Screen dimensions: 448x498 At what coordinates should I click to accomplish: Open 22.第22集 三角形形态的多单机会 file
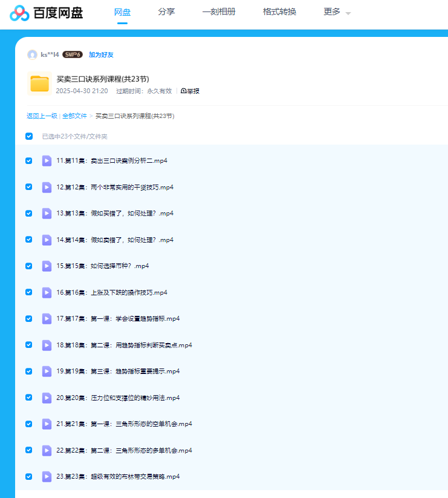coord(124,450)
